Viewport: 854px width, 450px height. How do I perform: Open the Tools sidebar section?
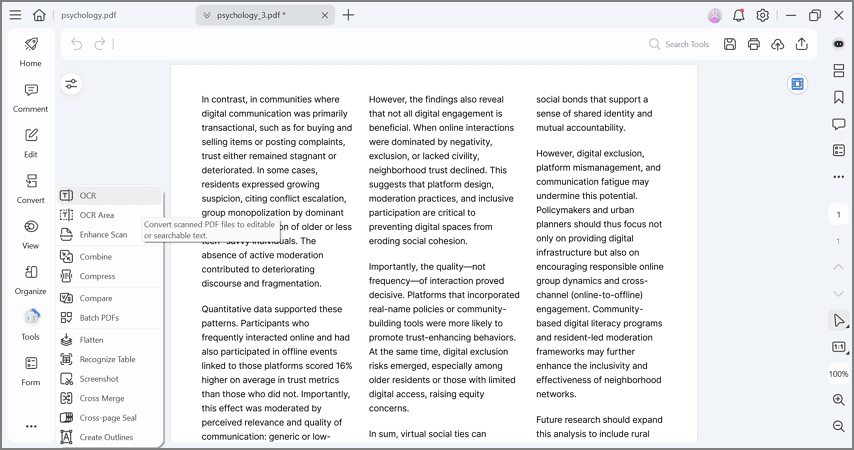point(30,325)
